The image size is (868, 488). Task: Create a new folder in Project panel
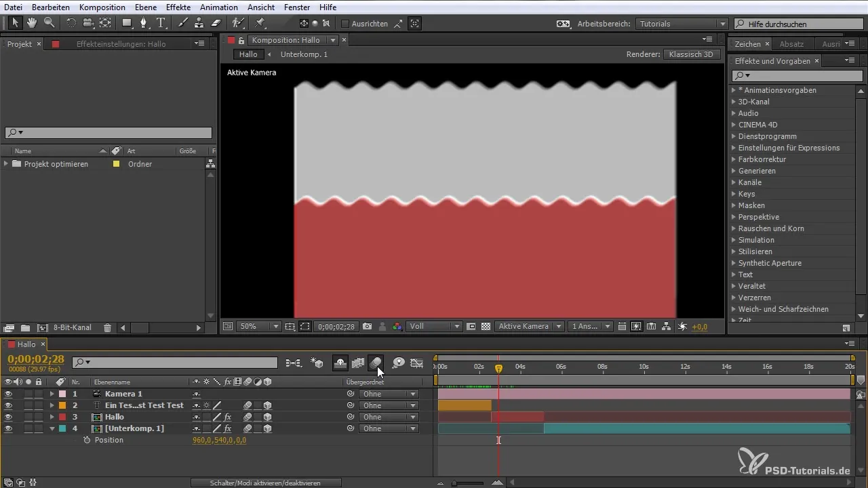point(25,327)
